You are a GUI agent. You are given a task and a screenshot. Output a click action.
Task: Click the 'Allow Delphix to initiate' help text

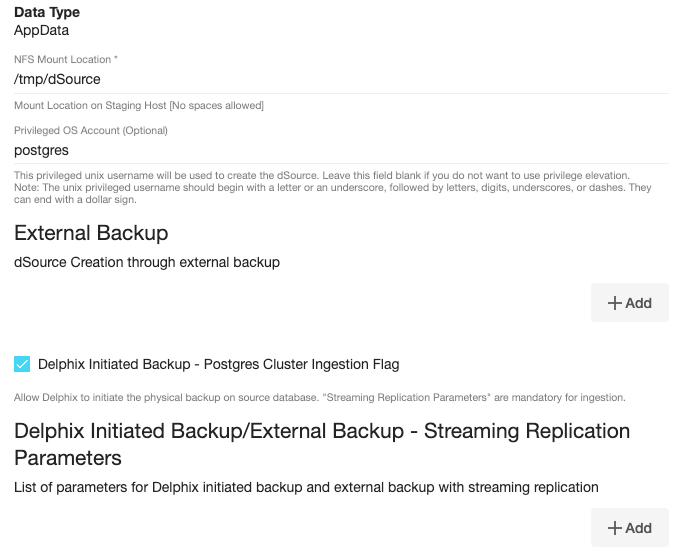click(x=320, y=397)
